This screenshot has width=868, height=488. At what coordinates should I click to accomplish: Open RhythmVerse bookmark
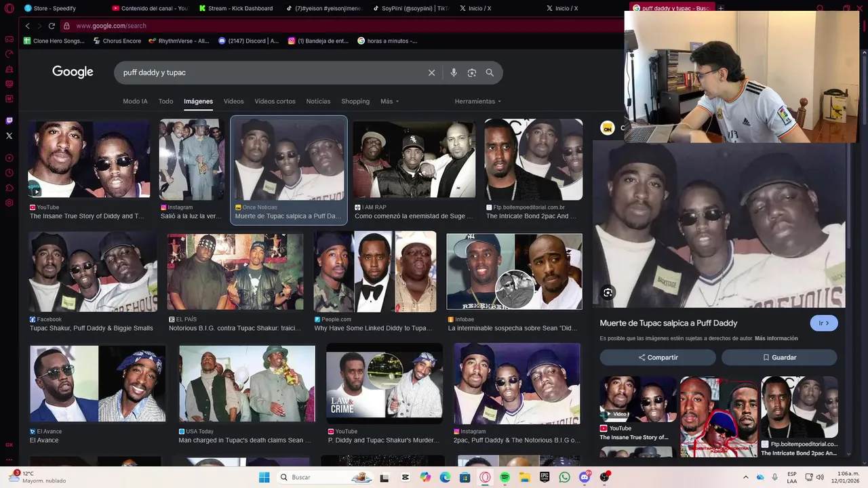[179, 41]
